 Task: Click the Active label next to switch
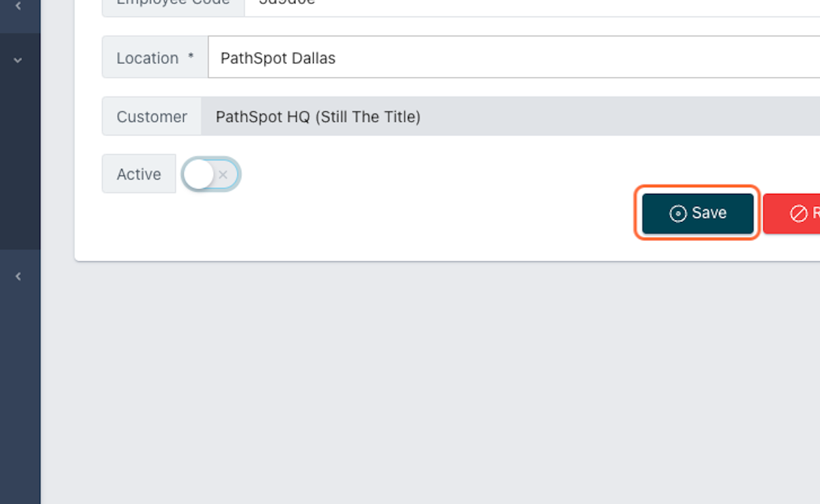click(139, 174)
